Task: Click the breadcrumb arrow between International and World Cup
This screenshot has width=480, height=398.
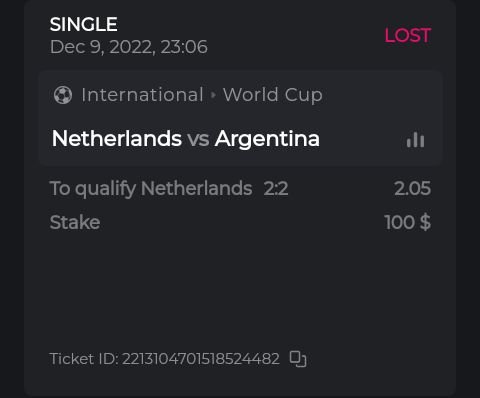Action: click(213, 95)
